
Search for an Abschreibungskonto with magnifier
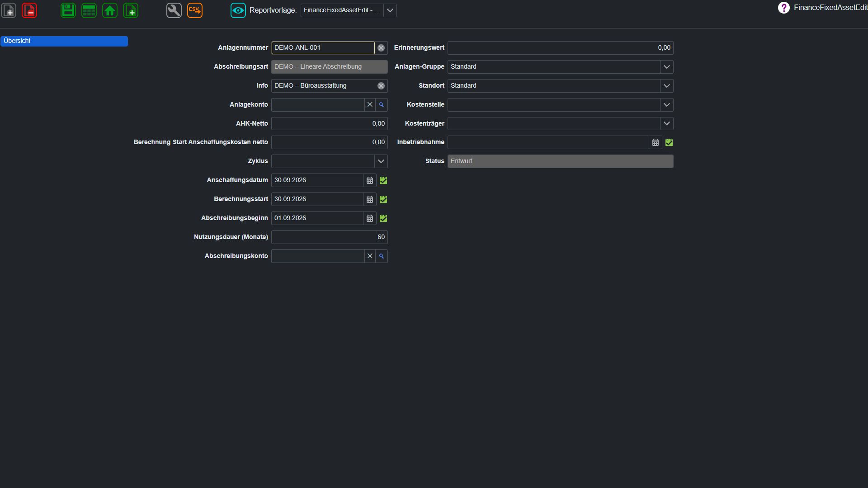coord(382,256)
